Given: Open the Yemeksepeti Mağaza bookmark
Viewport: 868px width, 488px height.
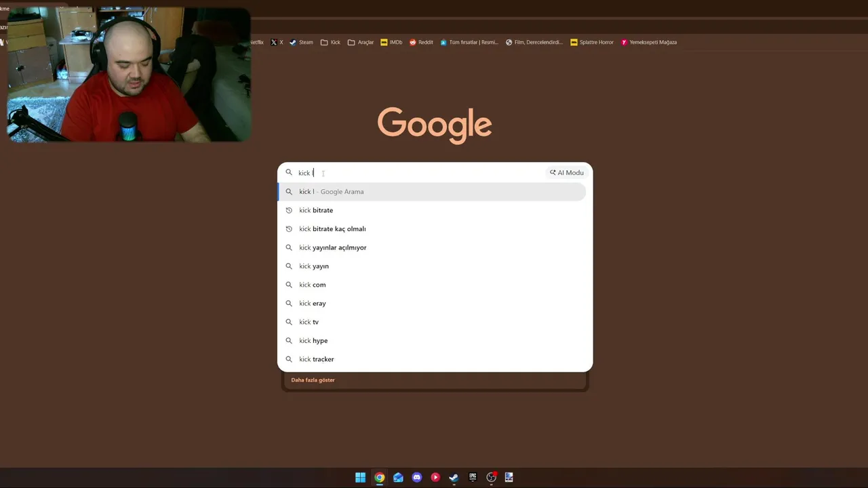Looking at the screenshot, I should click(x=649, y=42).
